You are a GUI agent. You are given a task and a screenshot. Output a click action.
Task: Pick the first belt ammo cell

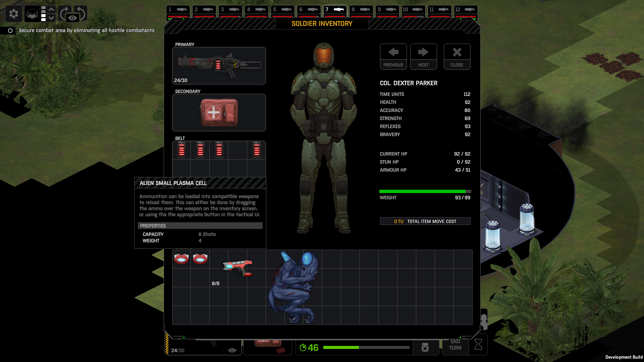click(x=181, y=149)
